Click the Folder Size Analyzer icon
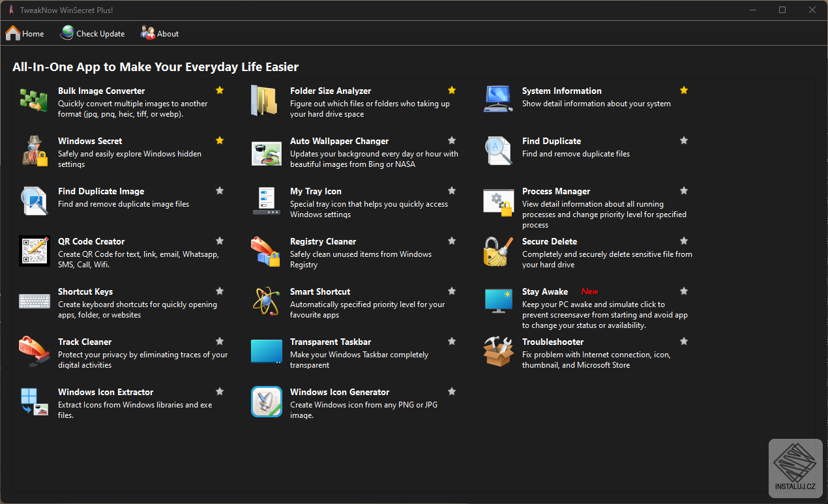 (x=265, y=100)
